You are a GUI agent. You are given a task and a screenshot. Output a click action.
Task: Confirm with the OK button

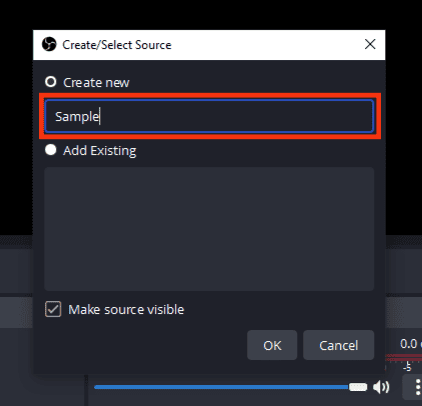click(272, 345)
